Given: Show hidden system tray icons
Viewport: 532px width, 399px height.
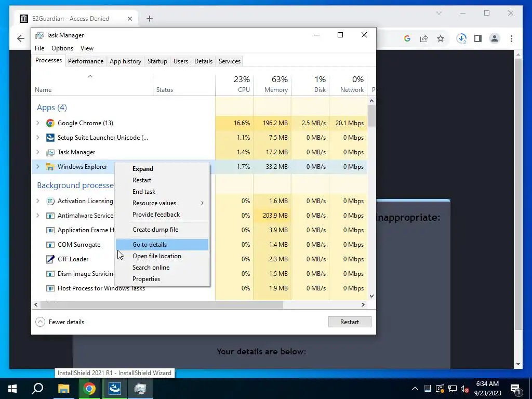Looking at the screenshot, I should point(415,389).
